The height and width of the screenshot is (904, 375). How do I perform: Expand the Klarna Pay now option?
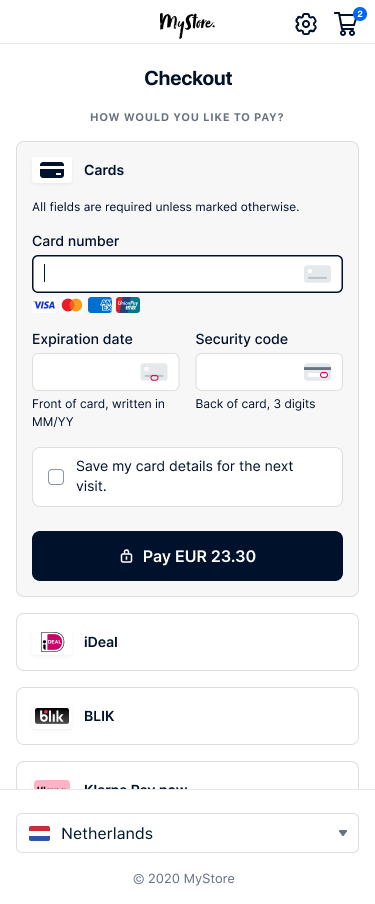coord(188,775)
